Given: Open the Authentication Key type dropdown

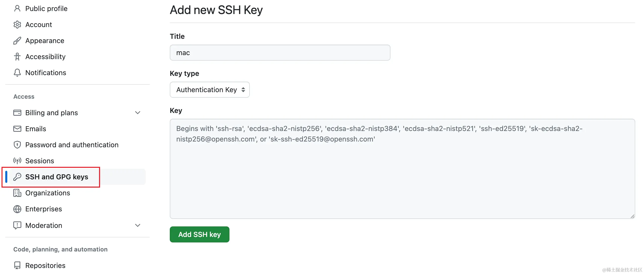Looking at the screenshot, I should (x=209, y=90).
